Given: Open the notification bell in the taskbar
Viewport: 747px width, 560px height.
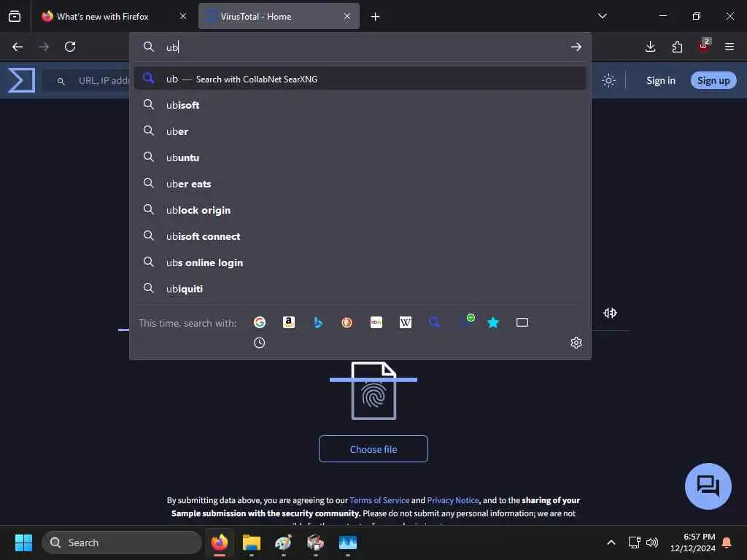Looking at the screenshot, I should pos(727,542).
